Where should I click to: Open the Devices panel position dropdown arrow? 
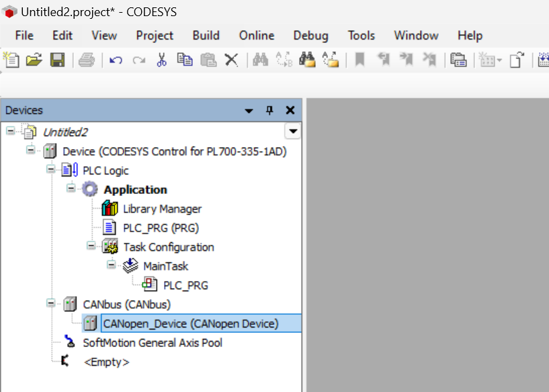click(x=249, y=111)
